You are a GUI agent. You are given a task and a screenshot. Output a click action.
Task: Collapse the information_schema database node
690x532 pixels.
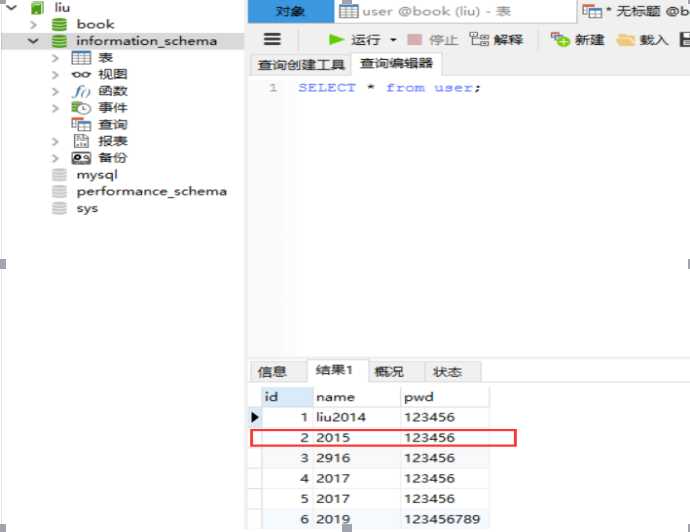click(34, 41)
